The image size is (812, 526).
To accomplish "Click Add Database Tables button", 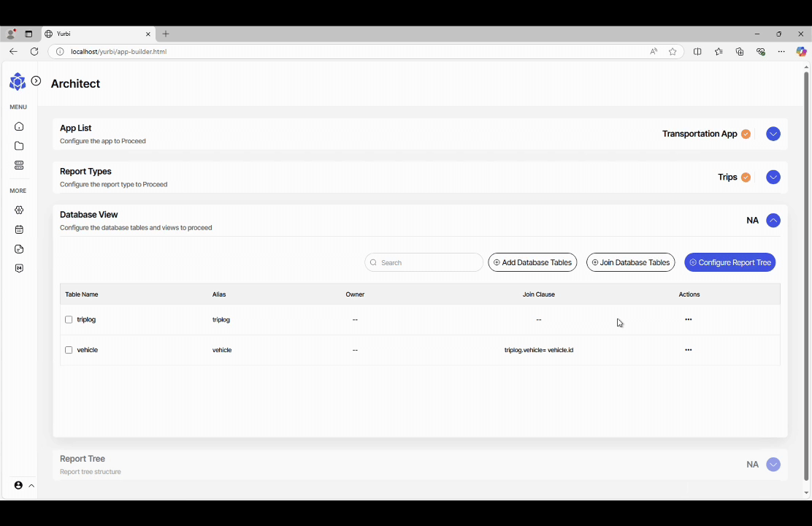I will (532, 262).
